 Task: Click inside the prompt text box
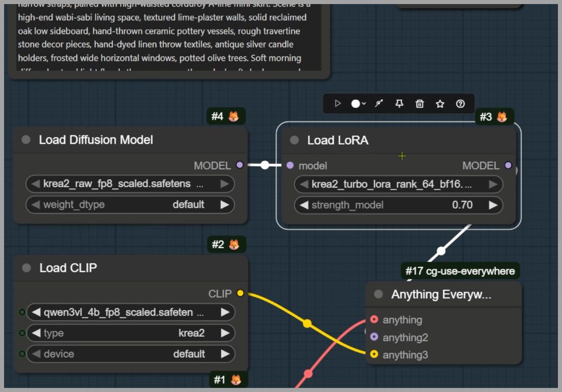click(168, 38)
